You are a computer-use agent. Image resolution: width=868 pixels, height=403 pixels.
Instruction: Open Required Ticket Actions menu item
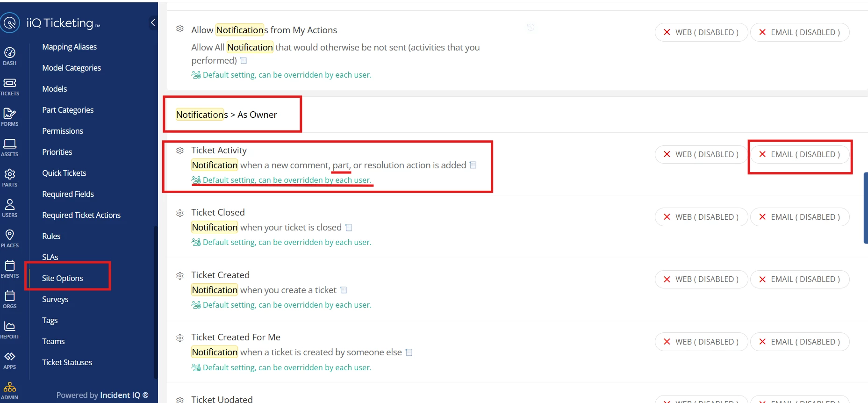(x=81, y=215)
